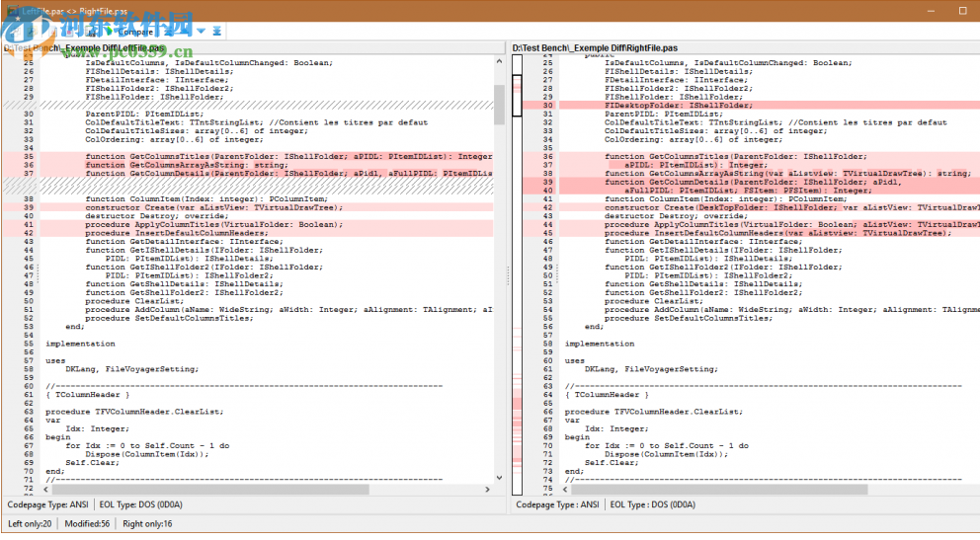Jump to the next difference arrow
Screen dimensions: 980x540
(x=201, y=32)
